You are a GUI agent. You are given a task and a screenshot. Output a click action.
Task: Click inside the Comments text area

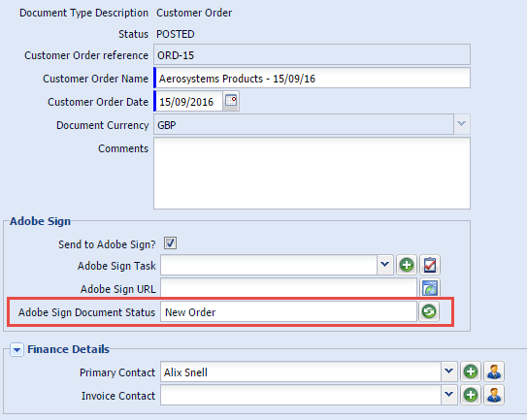pyautogui.click(x=312, y=173)
